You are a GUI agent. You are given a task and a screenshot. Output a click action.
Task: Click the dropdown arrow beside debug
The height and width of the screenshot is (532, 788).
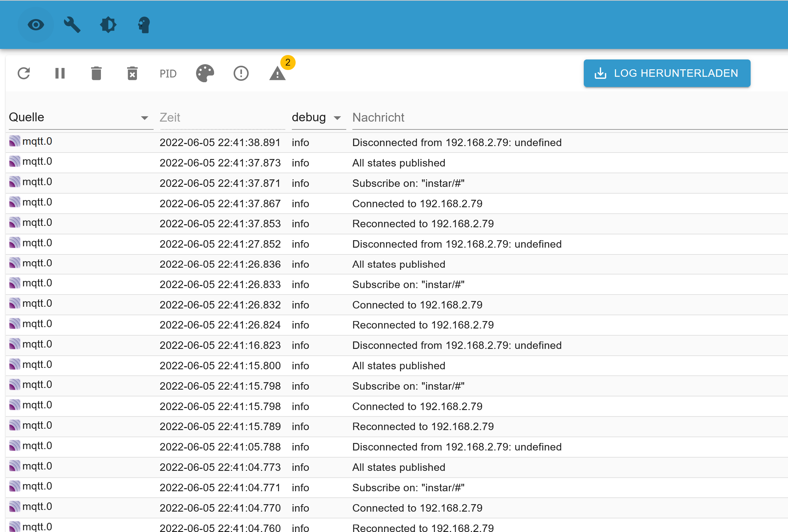point(337,118)
